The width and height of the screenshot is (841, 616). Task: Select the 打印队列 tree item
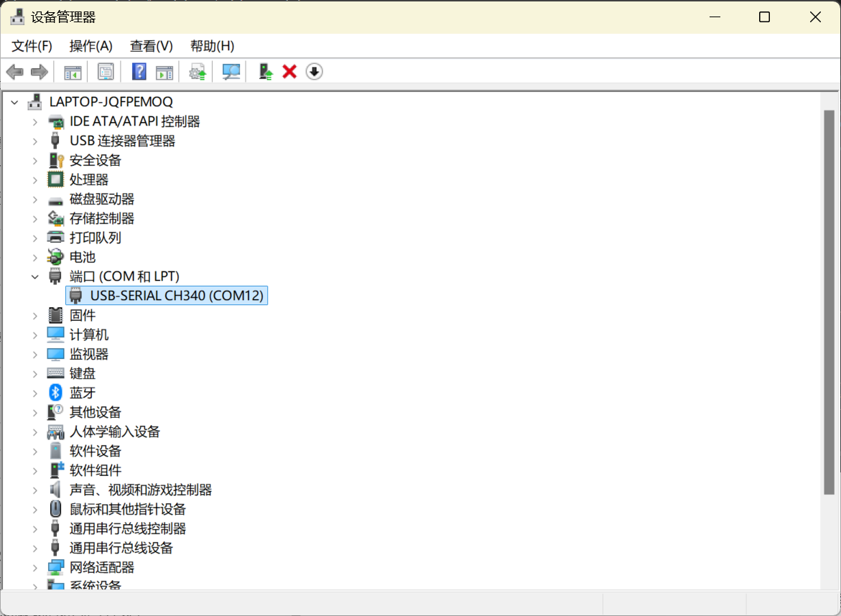coord(96,238)
